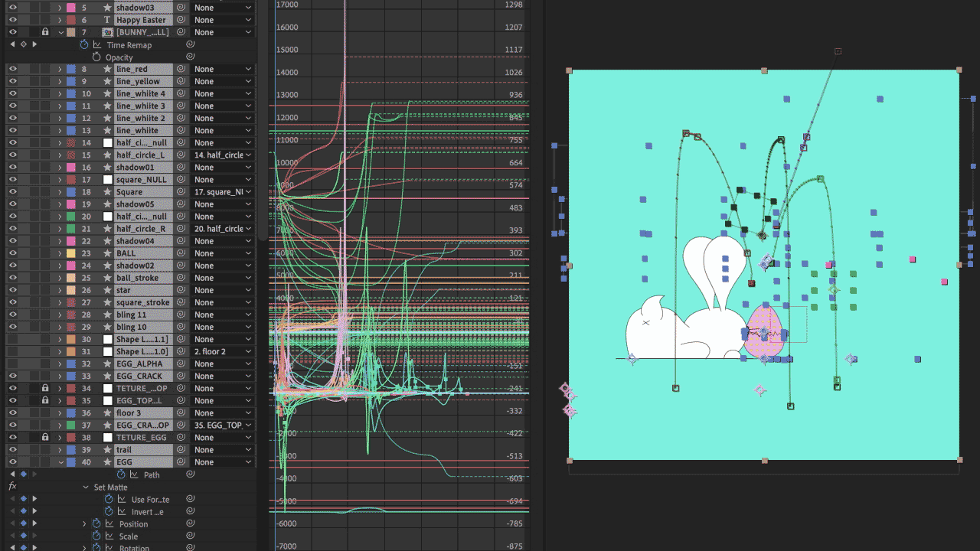Screen dimensions: 980x551
Task: Select the star layer name
Action: click(x=123, y=290)
